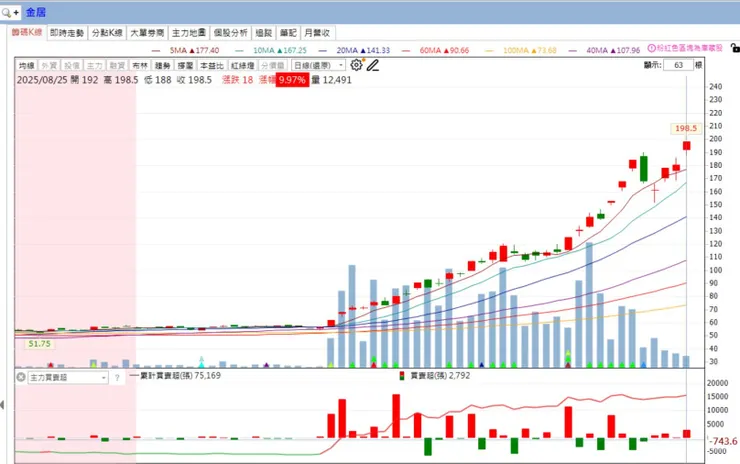The width and height of the screenshot is (740, 464).
Task: Switch to the 主力地圖 tab
Action: pos(189,33)
